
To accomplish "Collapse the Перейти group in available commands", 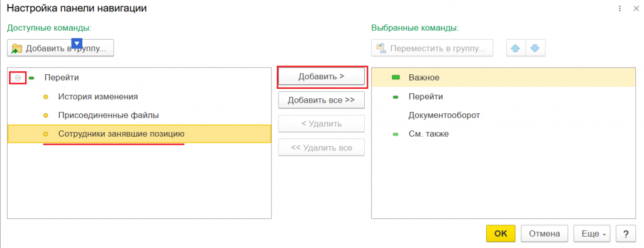I will [x=18, y=77].
